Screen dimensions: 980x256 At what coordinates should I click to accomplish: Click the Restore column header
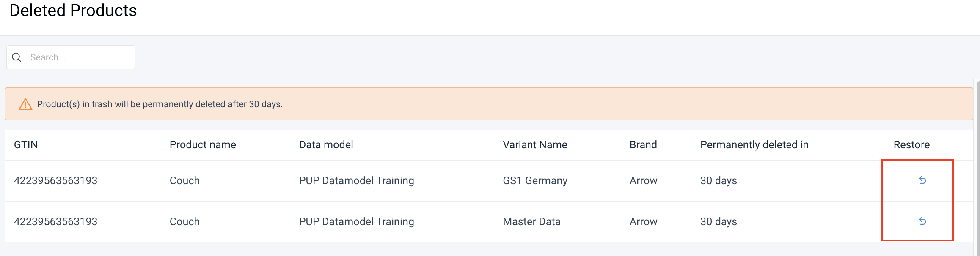(x=911, y=145)
